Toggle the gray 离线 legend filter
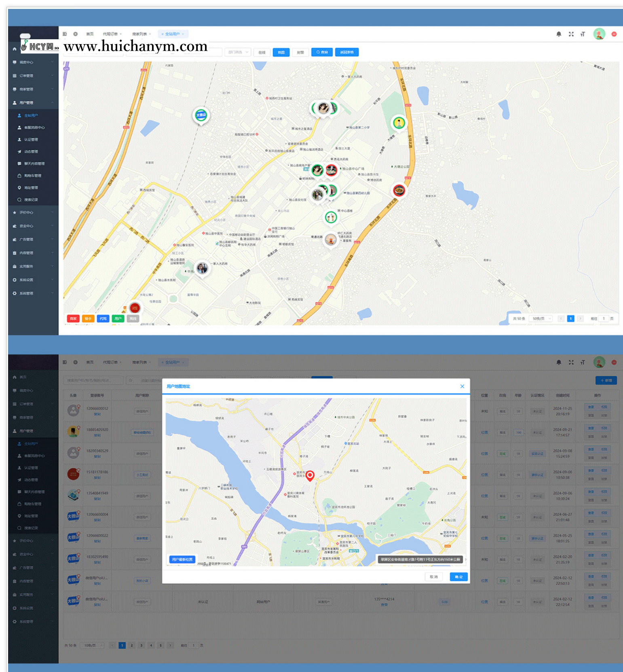Image resolution: width=623 pixels, height=672 pixels. click(x=133, y=319)
